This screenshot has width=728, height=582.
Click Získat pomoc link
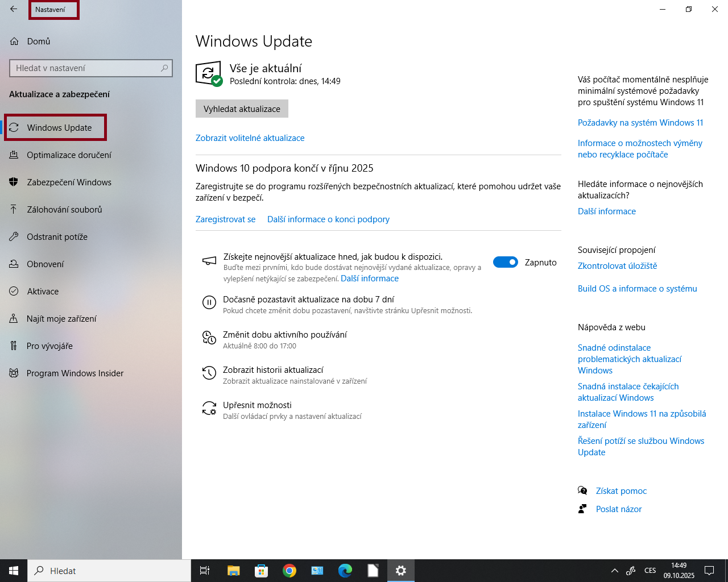[x=621, y=491]
